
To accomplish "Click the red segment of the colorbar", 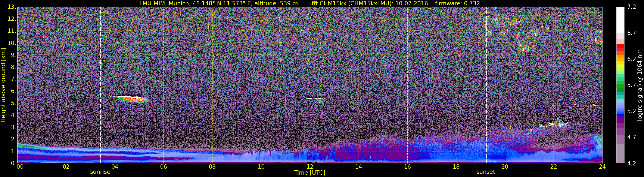I will pyautogui.click(x=620, y=47).
